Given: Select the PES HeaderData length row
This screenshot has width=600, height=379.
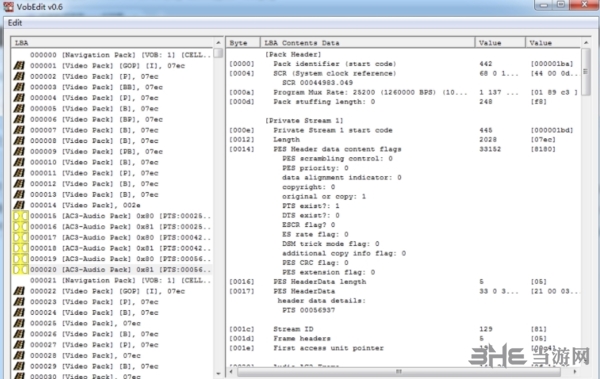Looking at the screenshot, I should tap(404, 282).
